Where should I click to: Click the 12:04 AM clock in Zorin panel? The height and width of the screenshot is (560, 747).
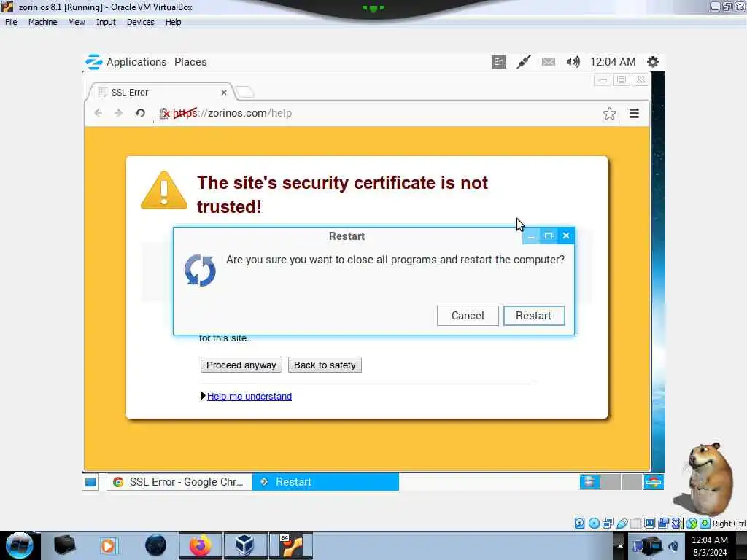click(x=613, y=62)
